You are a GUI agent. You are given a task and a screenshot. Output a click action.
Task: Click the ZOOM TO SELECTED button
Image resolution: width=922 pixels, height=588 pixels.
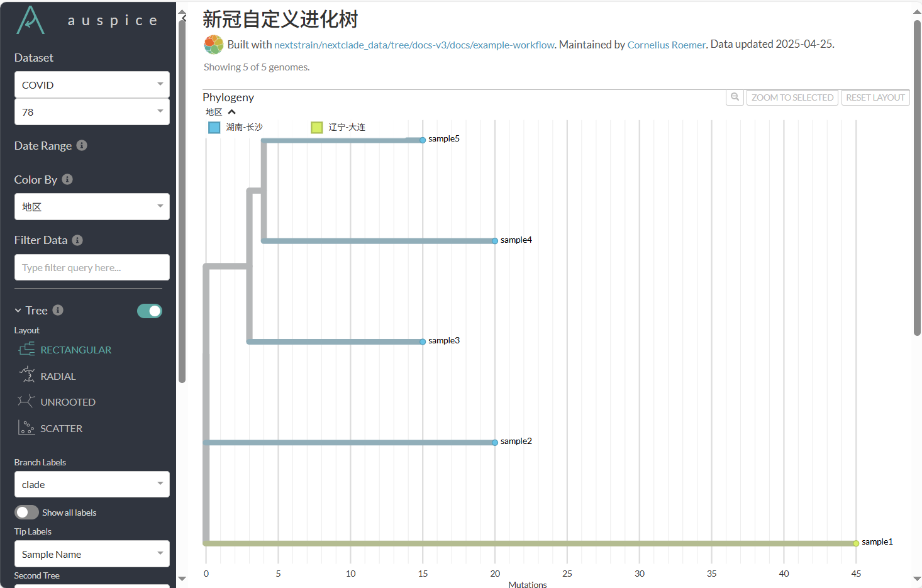[792, 97]
